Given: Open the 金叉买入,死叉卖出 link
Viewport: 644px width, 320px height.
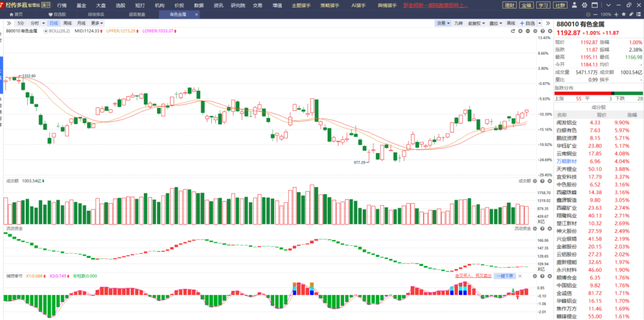Looking at the screenshot, I should [x=474, y=276].
